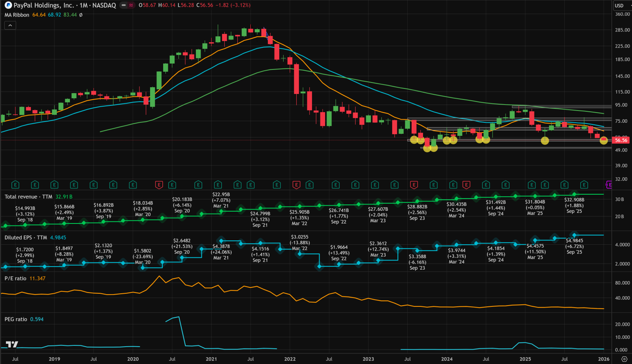Click the green earnings marker for February 2023
The image size is (632, 364).
pos(375,185)
